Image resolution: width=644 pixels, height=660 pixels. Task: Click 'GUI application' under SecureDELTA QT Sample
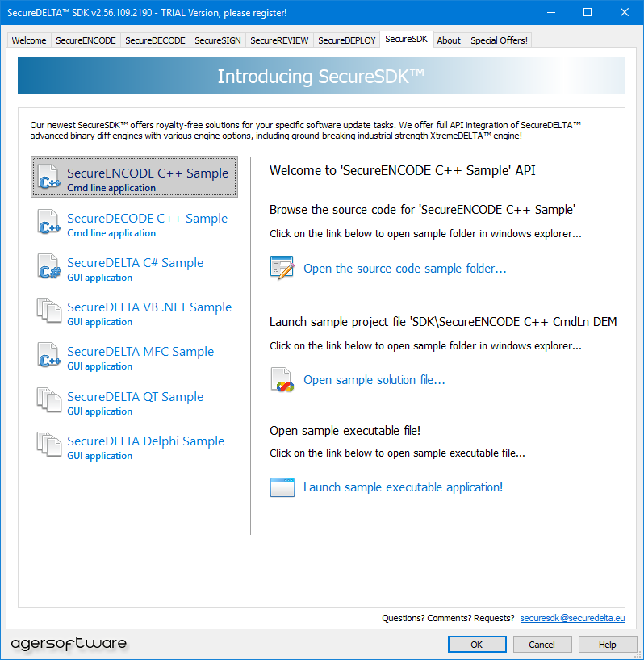pos(100,411)
